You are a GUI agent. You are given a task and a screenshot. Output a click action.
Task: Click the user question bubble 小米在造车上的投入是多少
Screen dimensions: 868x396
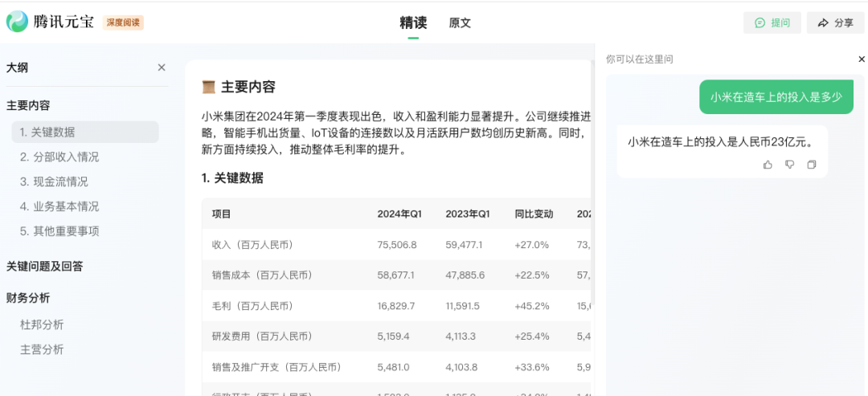[776, 97]
